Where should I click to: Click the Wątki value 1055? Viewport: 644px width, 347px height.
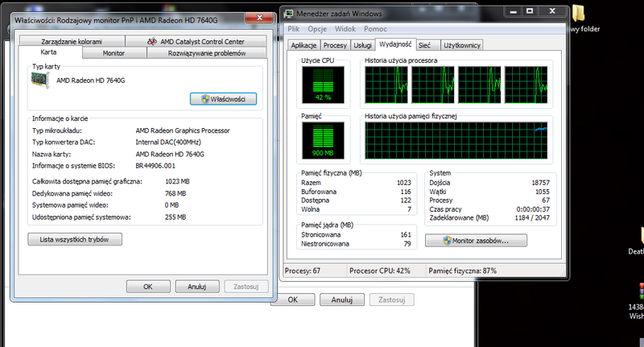[x=542, y=192]
